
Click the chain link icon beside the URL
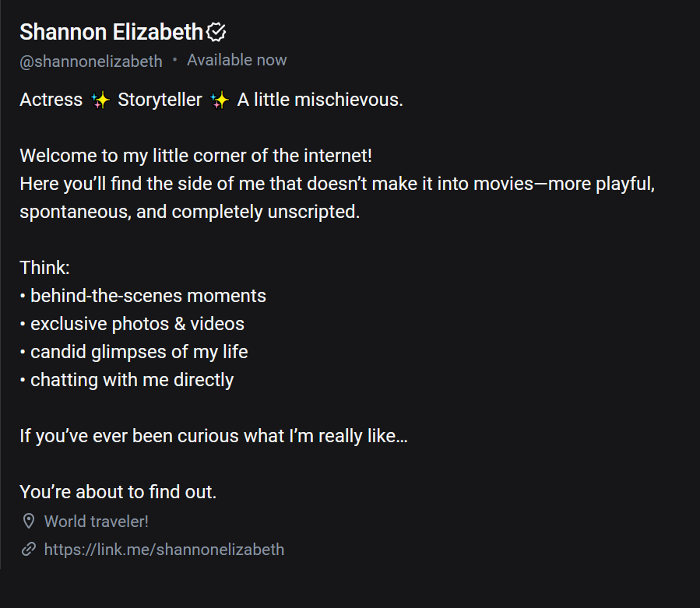(x=29, y=549)
